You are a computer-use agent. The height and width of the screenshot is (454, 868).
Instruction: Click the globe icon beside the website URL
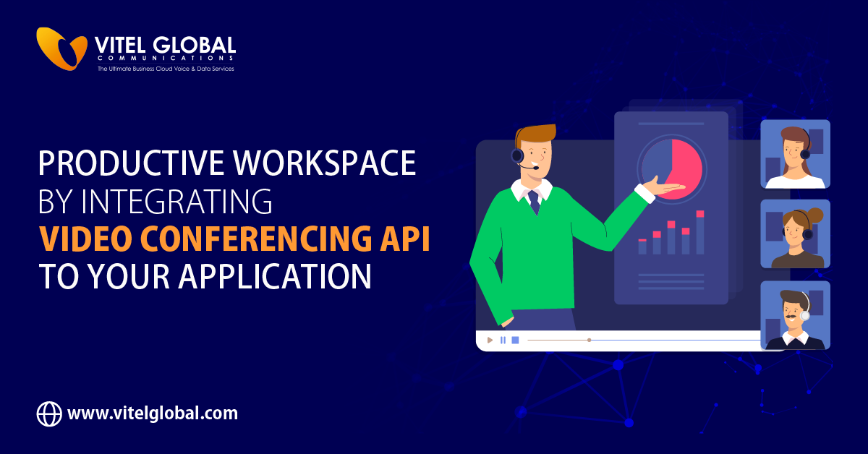(49, 414)
